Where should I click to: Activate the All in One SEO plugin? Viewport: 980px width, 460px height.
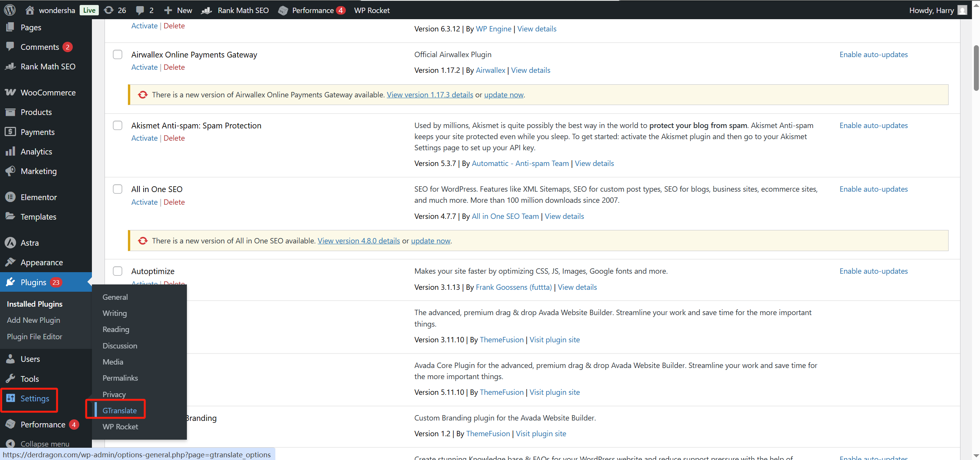[144, 202]
